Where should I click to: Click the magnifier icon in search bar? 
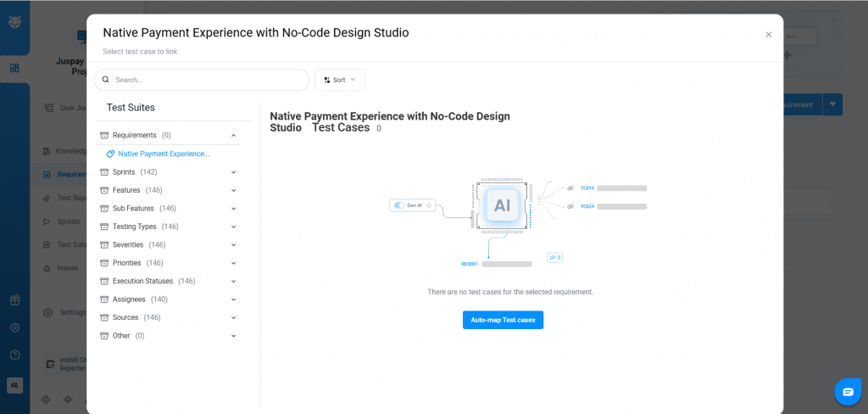(106, 80)
